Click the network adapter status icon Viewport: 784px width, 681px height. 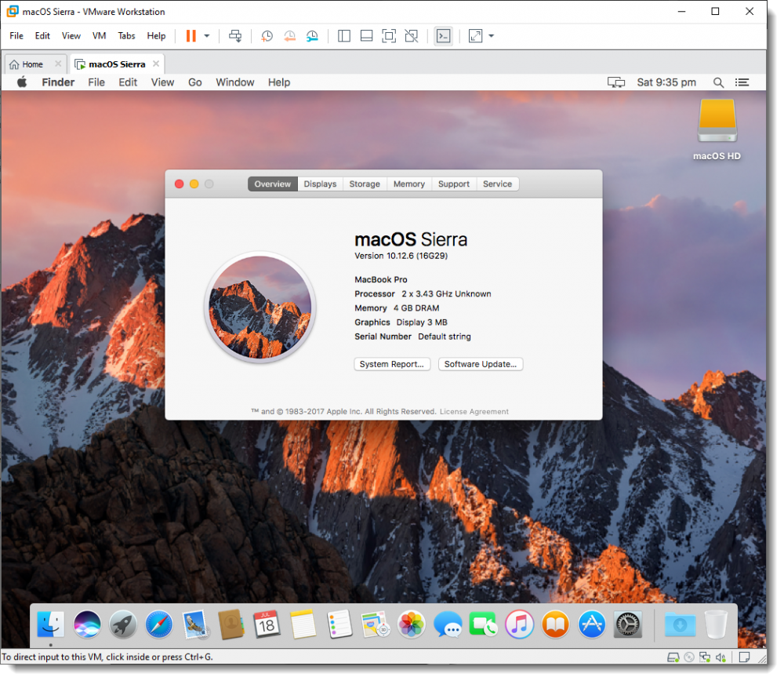705,657
